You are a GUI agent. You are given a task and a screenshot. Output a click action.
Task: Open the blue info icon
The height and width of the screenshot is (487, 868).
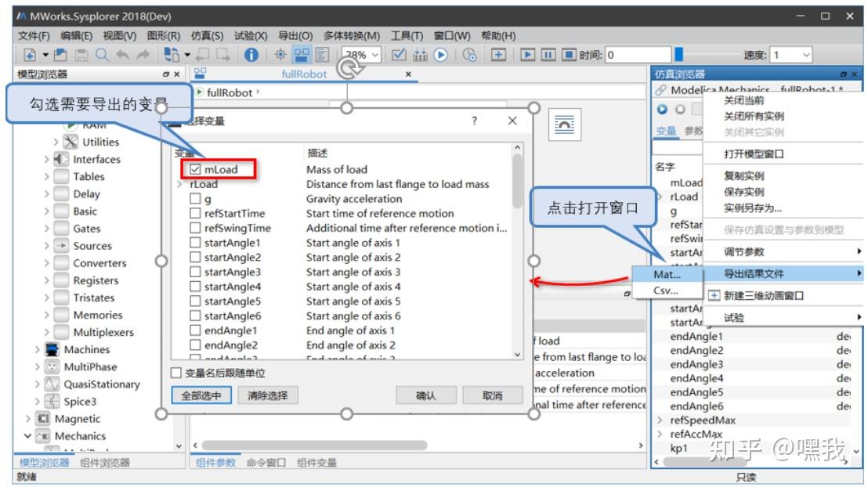(251, 55)
